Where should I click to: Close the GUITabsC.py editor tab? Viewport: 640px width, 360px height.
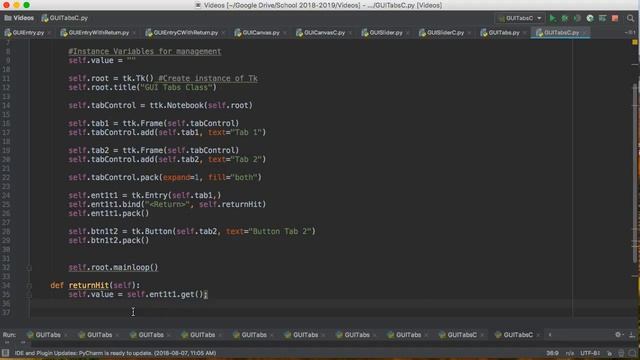coord(584,33)
